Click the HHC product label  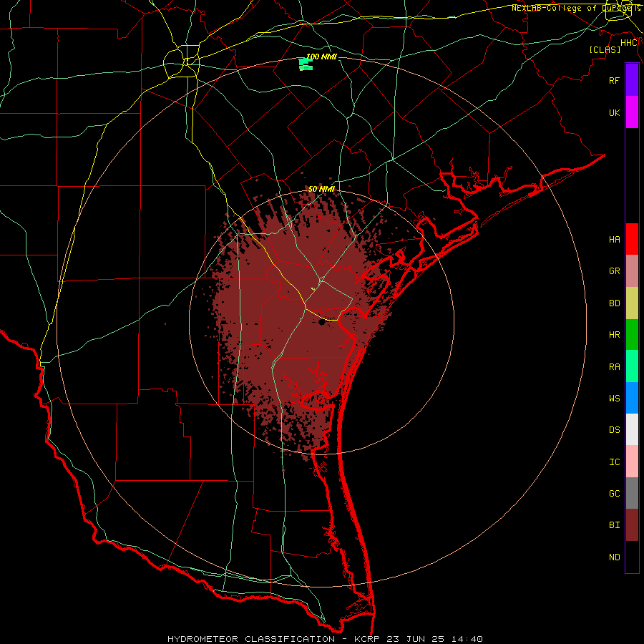click(x=629, y=43)
